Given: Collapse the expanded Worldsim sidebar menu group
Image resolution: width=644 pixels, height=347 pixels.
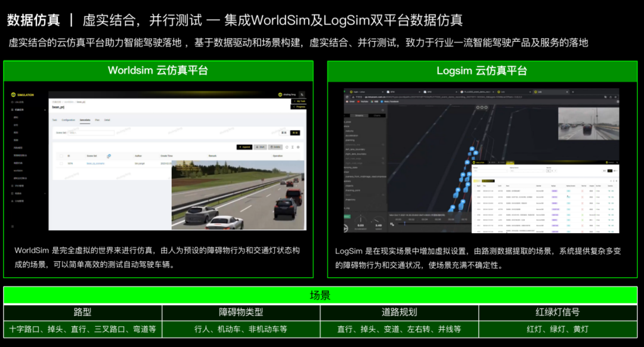Looking at the screenshot, I should click(45, 110).
